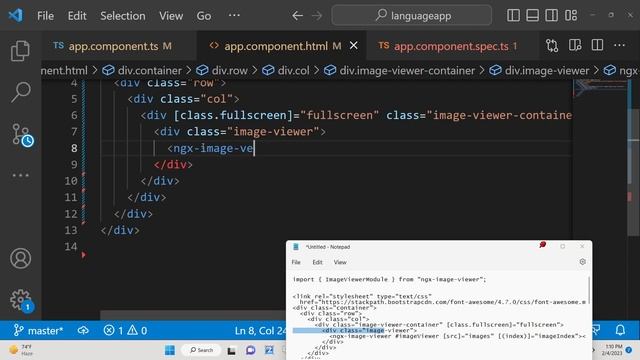Click the class="col" text on line 5

pyautogui.click(x=196, y=99)
